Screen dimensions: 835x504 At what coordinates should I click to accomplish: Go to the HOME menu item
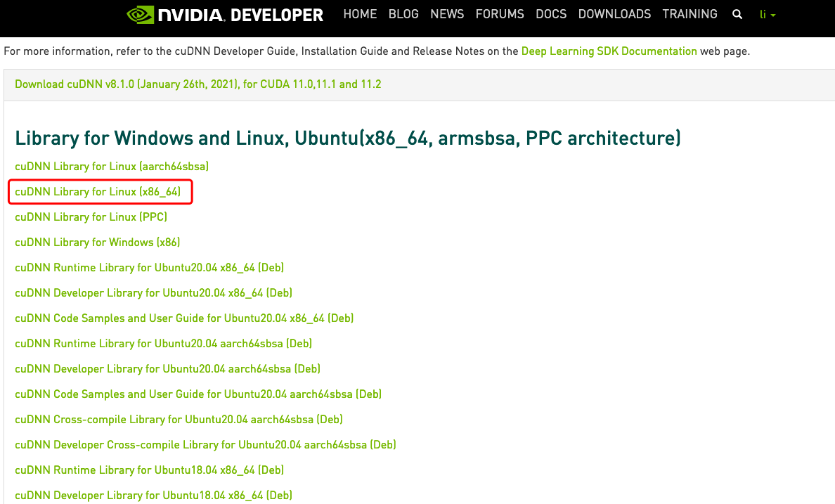tap(360, 14)
